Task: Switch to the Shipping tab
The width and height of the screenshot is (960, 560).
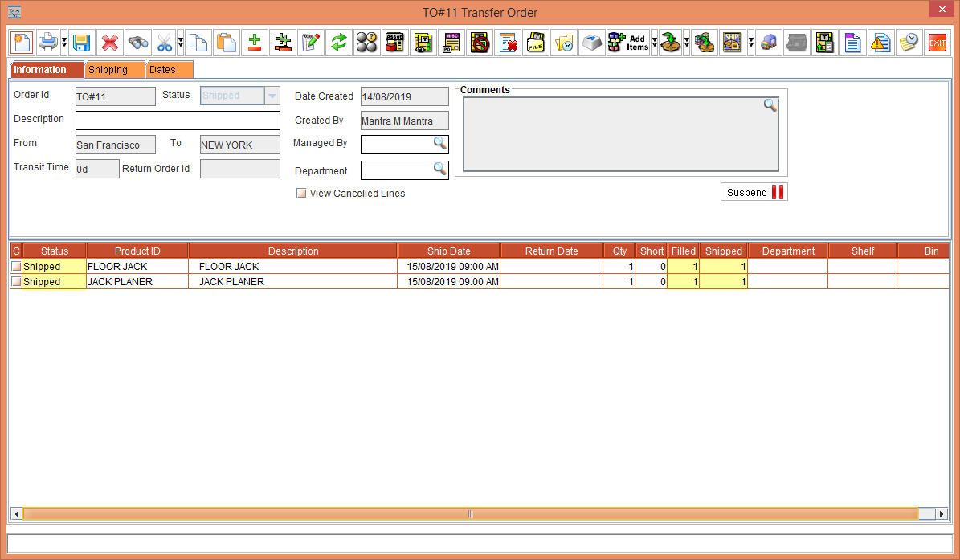Action: 115,70
